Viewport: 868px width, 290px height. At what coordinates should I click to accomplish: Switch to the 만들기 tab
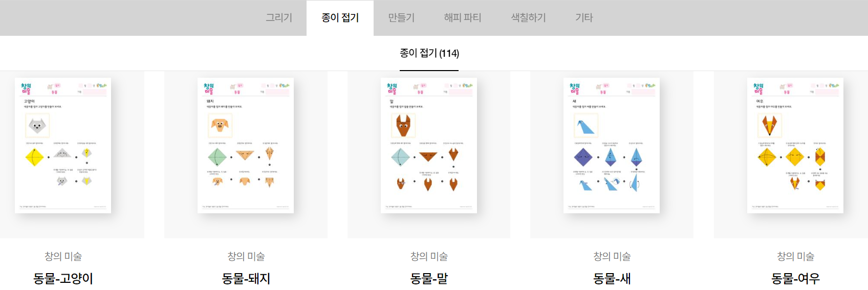[401, 18]
